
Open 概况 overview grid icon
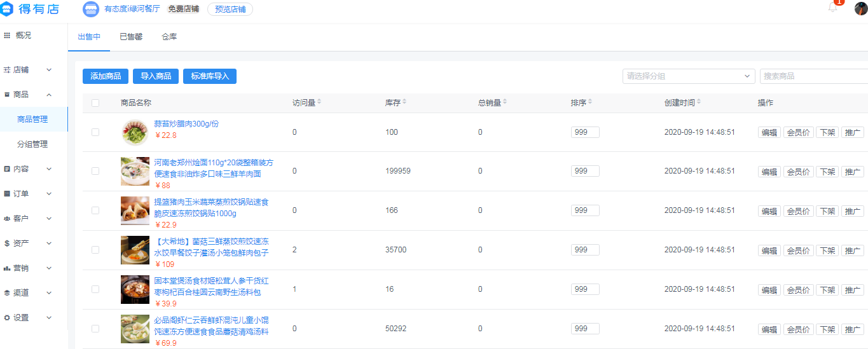[x=7, y=36]
